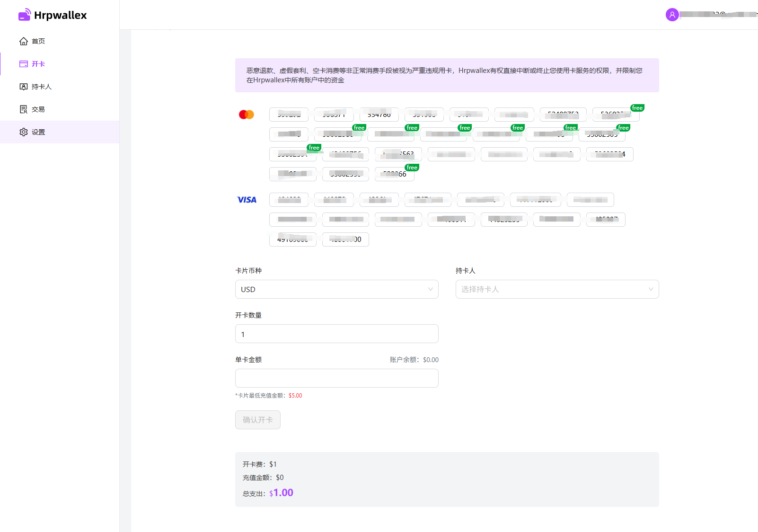Select the Mastercard BIN 534786 option
The height and width of the screenshot is (532, 758).
379,115
